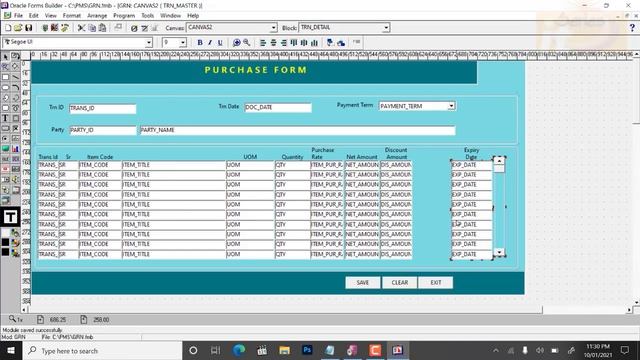This screenshot has width=640, height=360.
Task: Zoom in on the canvas
Action: 236,42
